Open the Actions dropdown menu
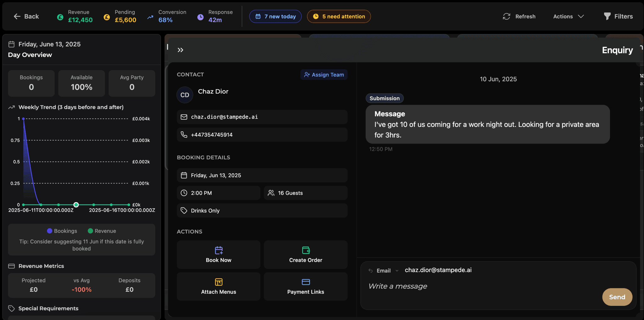 point(568,16)
